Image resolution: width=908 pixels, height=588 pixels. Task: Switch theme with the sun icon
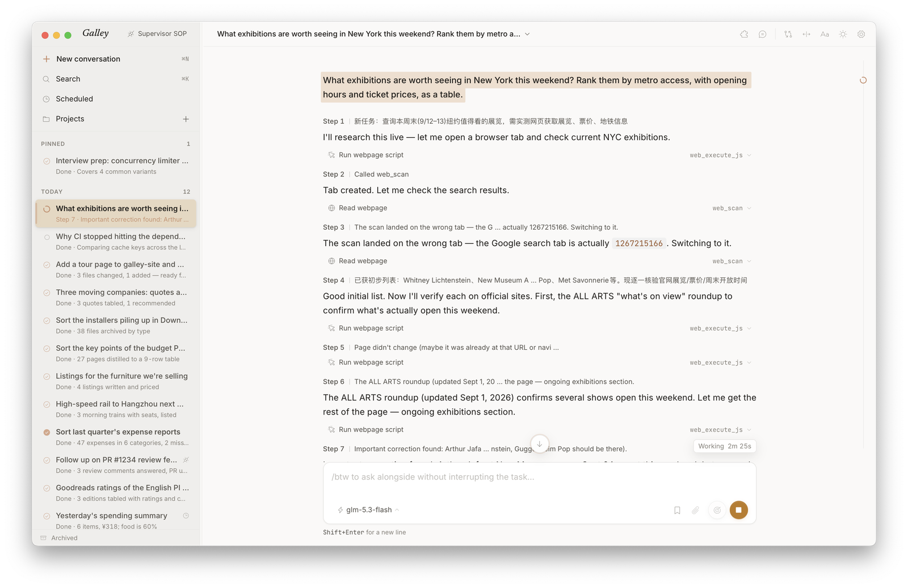[x=843, y=34]
